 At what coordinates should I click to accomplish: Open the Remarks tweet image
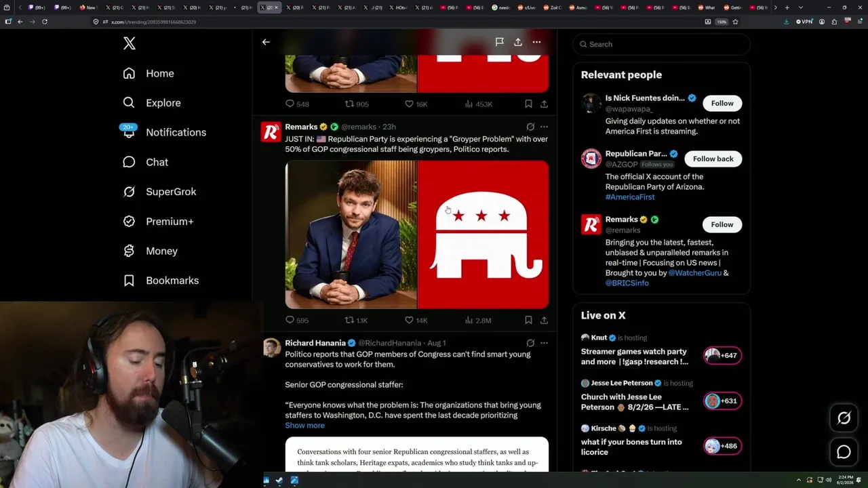417,235
